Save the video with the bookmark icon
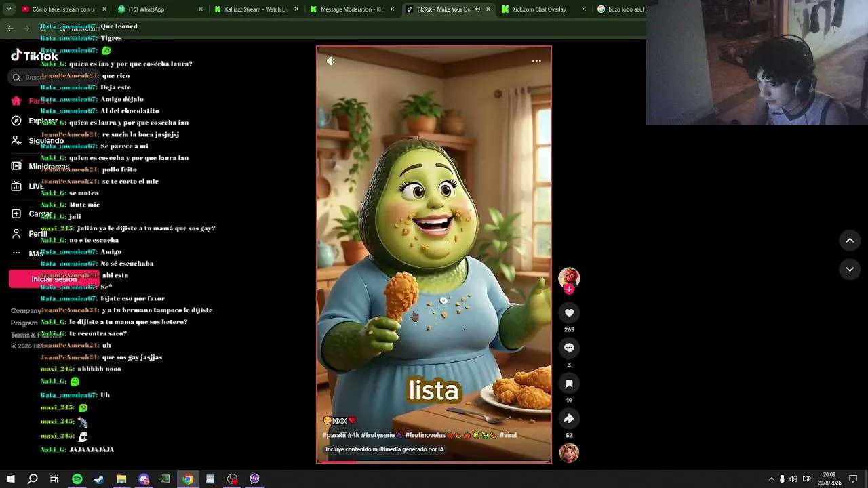The image size is (868, 488). tap(569, 383)
